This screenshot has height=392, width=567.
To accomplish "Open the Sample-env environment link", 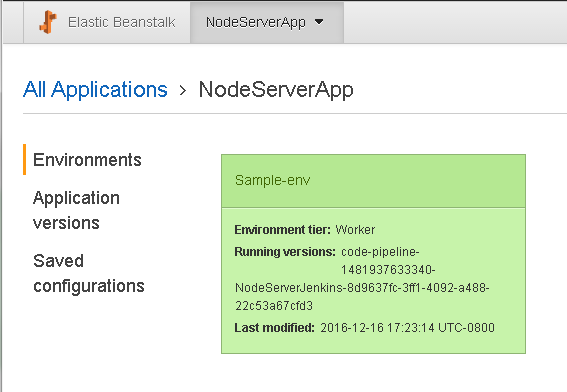I will coord(272,180).
